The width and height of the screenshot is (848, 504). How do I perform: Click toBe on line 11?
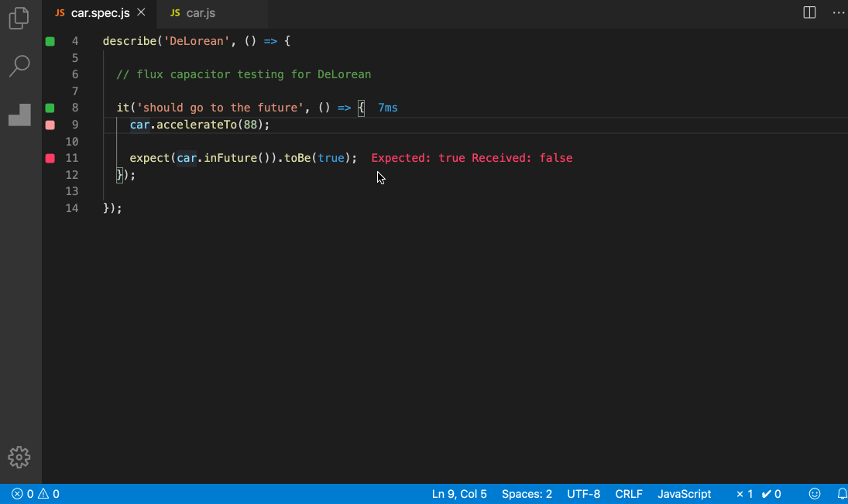(297, 158)
